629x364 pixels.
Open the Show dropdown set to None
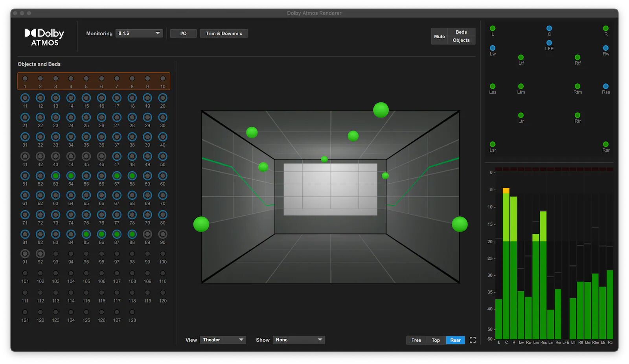point(299,340)
